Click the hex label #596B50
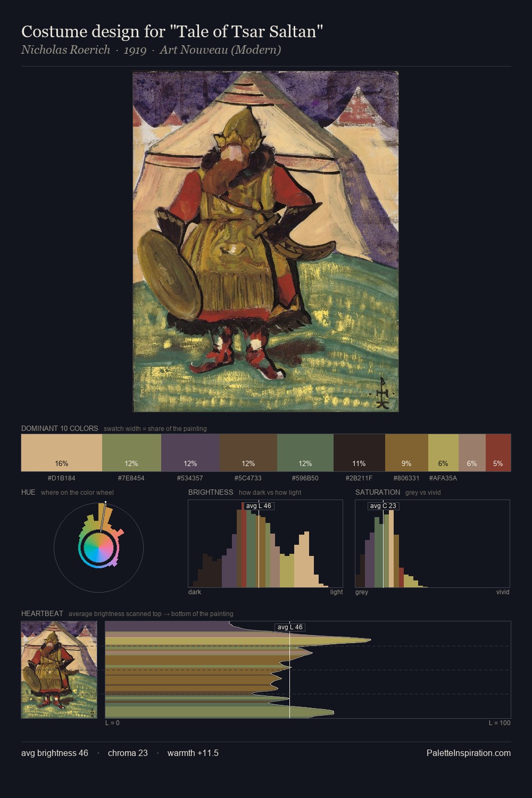 click(x=305, y=478)
